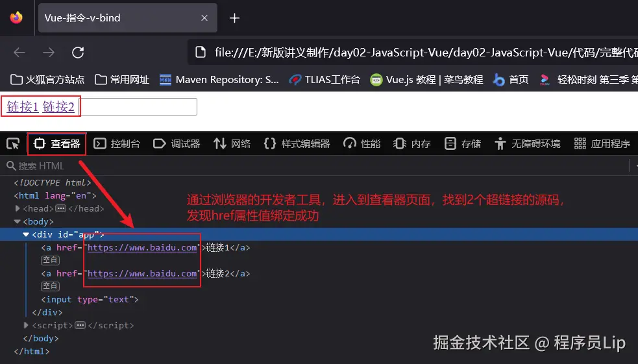Collapse the body node triangle

coord(17,222)
